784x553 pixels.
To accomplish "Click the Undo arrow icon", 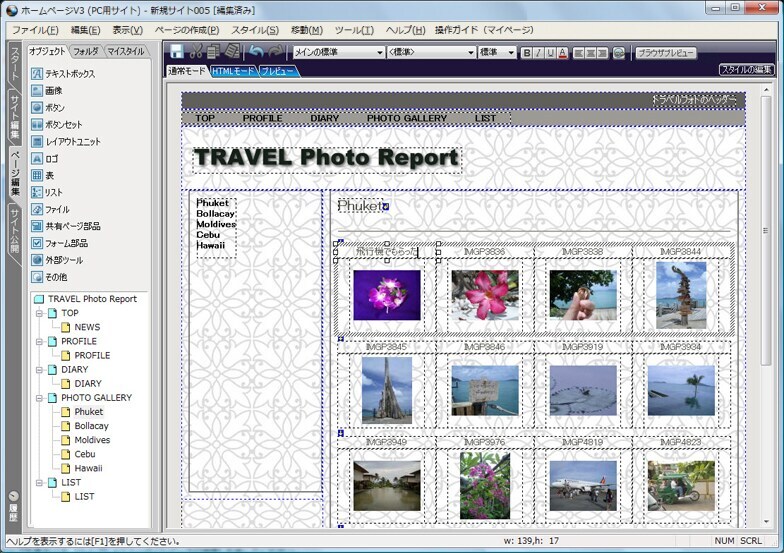I will [x=257, y=52].
